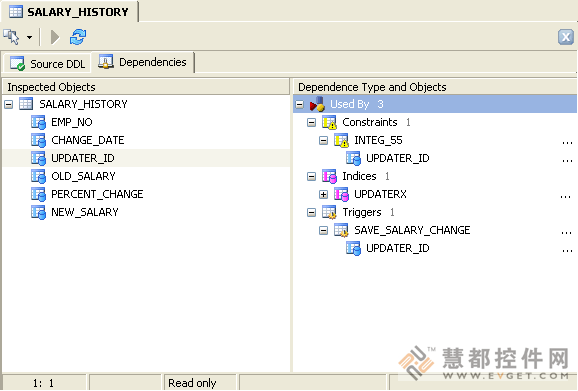
Task: Click the SALARY_HISTORY tab table icon
Action: [16, 12]
